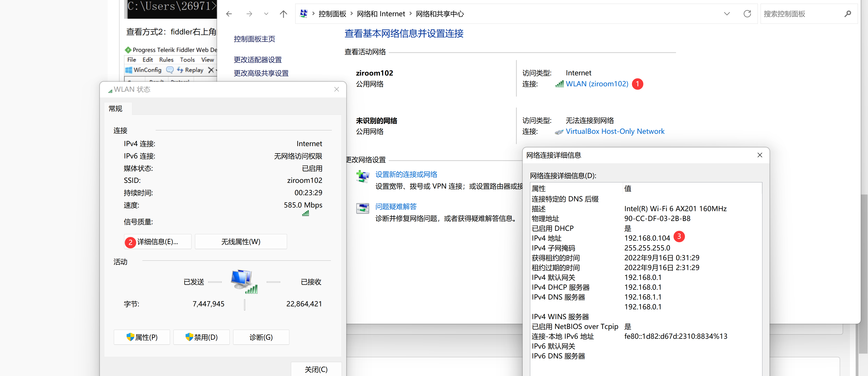Click the troubleshoot problems icon
Image resolution: width=868 pixels, height=376 pixels.
(x=362, y=208)
